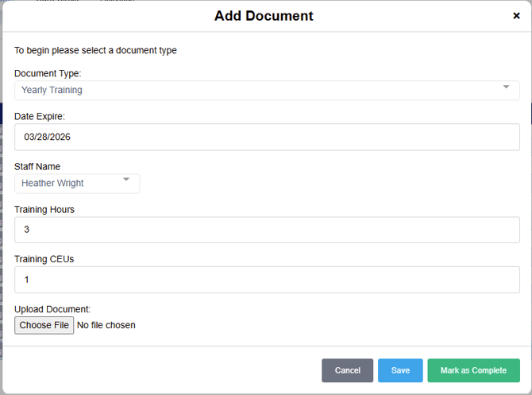The height and width of the screenshot is (395, 532).
Task: Click the 'Upload Document:' label
Action: pyautogui.click(x=52, y=308)
